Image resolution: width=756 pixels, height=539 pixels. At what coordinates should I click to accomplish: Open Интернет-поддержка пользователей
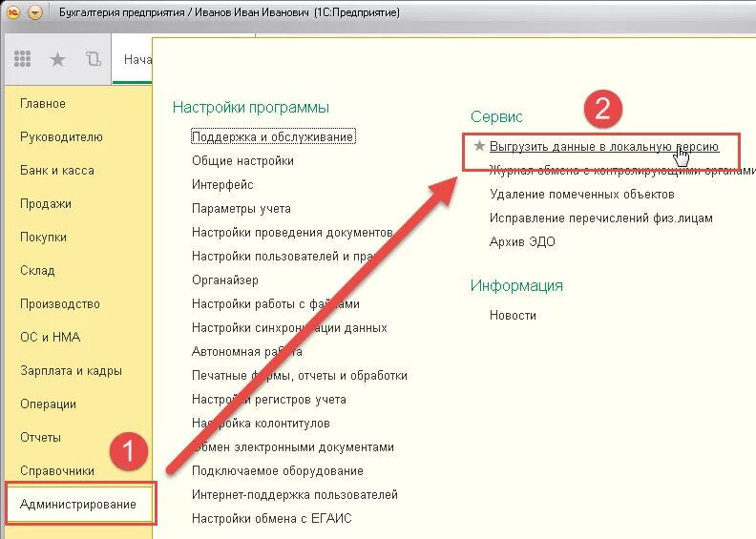295,495
